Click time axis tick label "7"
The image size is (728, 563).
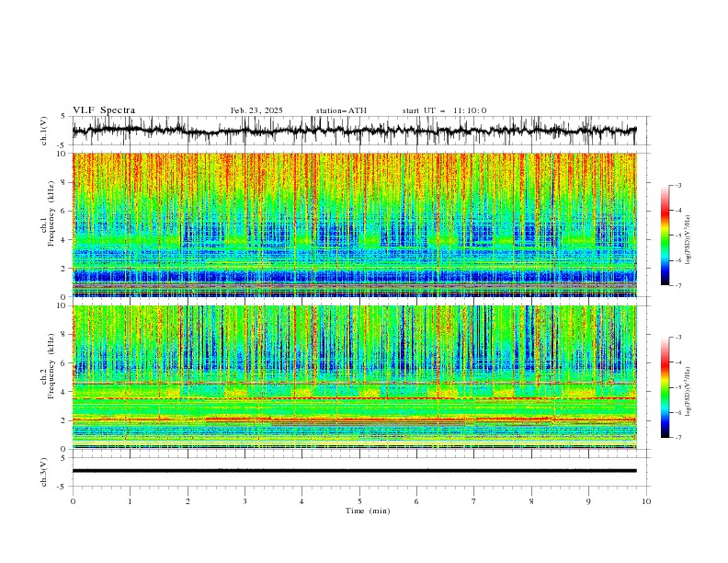tap(474, 501)
